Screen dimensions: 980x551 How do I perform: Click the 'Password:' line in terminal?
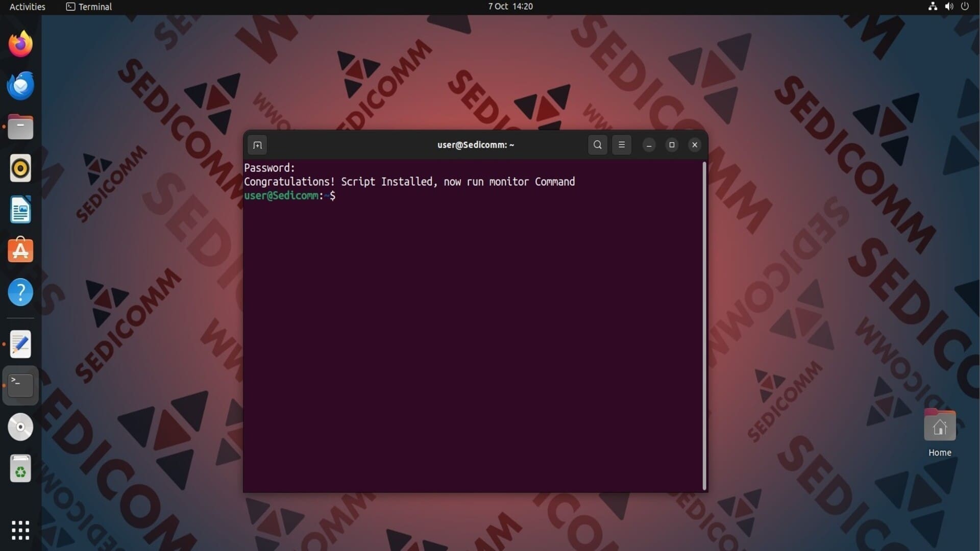point(269,168)
